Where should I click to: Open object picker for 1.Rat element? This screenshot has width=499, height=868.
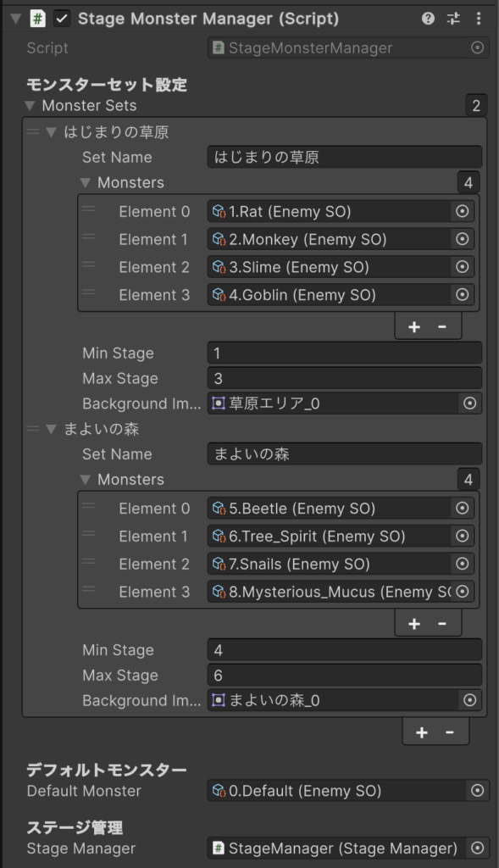463,211
